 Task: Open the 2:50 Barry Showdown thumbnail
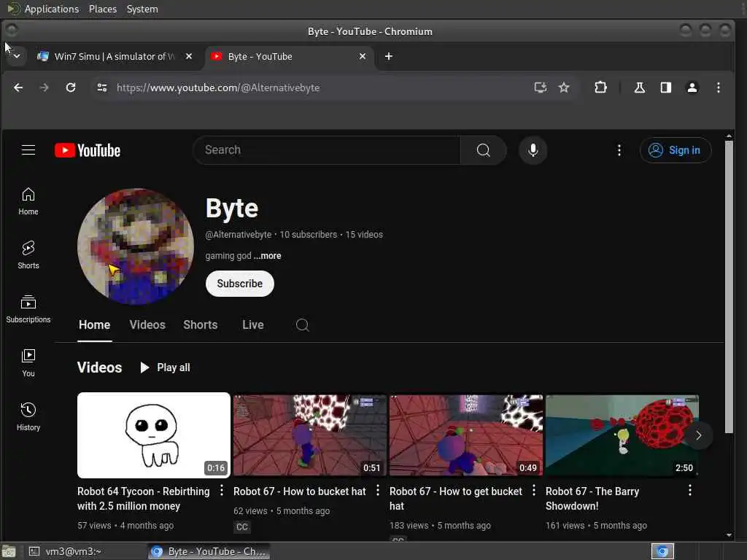(622, 435)
